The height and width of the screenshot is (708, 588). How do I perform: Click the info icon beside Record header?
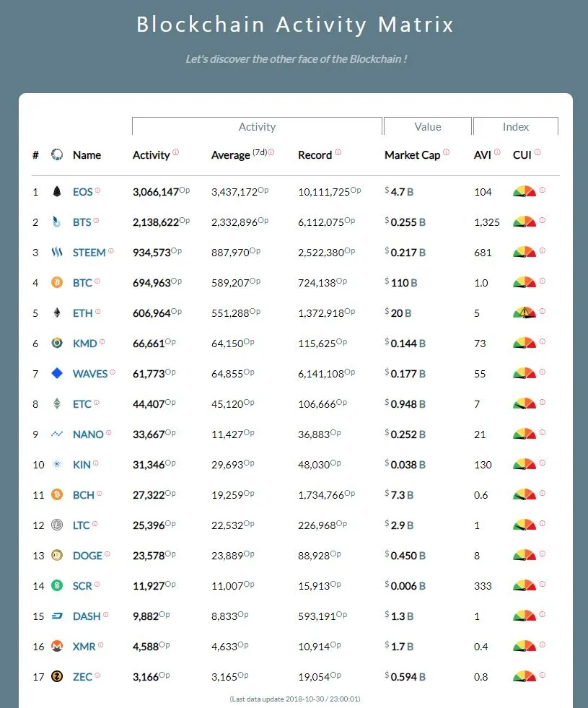(x=338, y=152)
